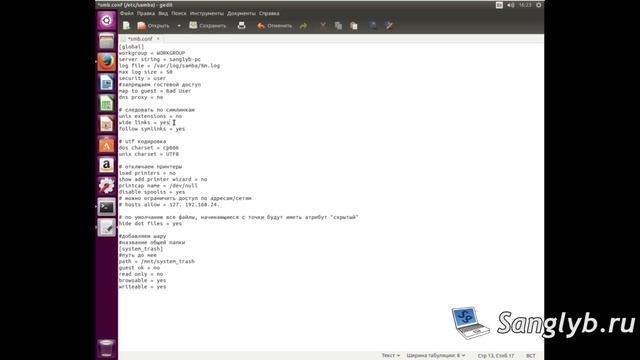Copy selection using the copy icon

tap(338, 26)
